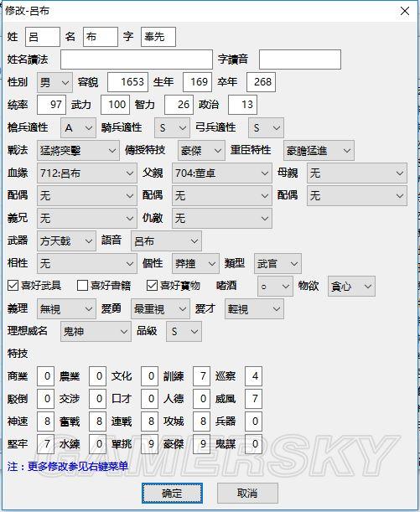
Task: Click the 堅牢 skill value field
Action: pos(46,444)
